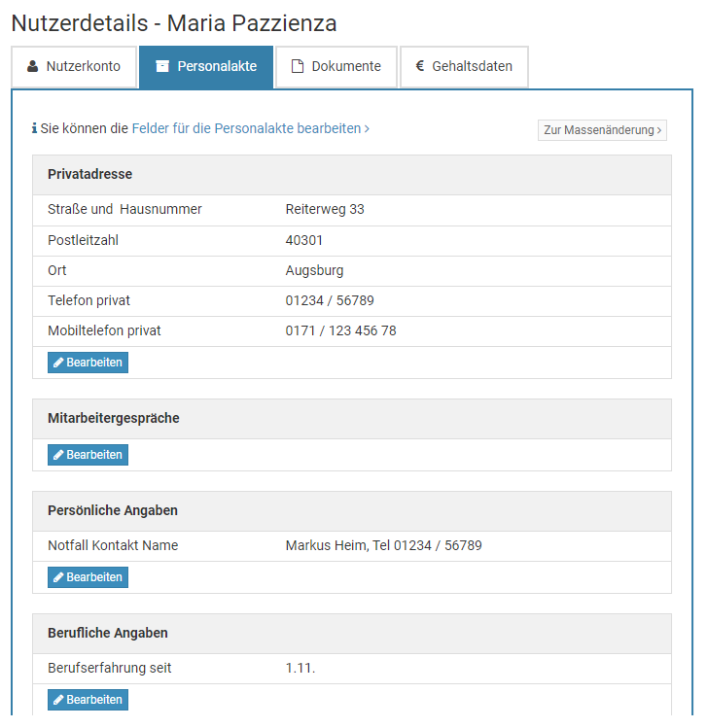
Task: Click the Berufliche Angaben section header
Action: click(x=108, y=634)
